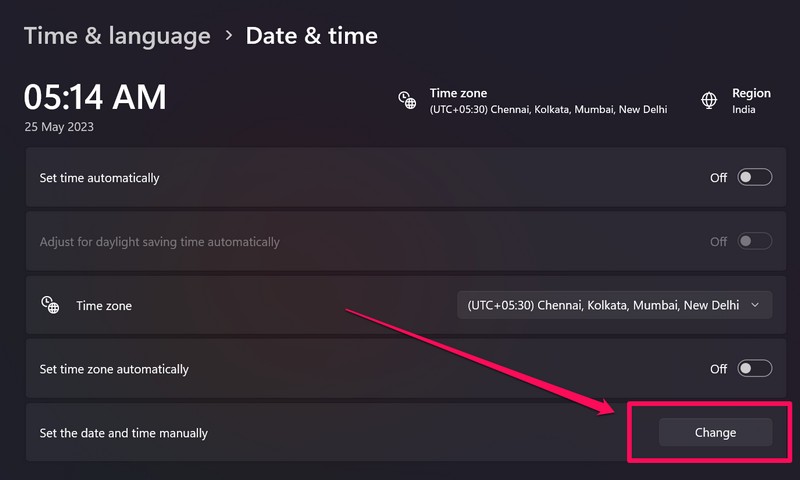Click the Date & time page title
Image resolution: width=800 pixels, height=480 pixels.
[312, 37]
